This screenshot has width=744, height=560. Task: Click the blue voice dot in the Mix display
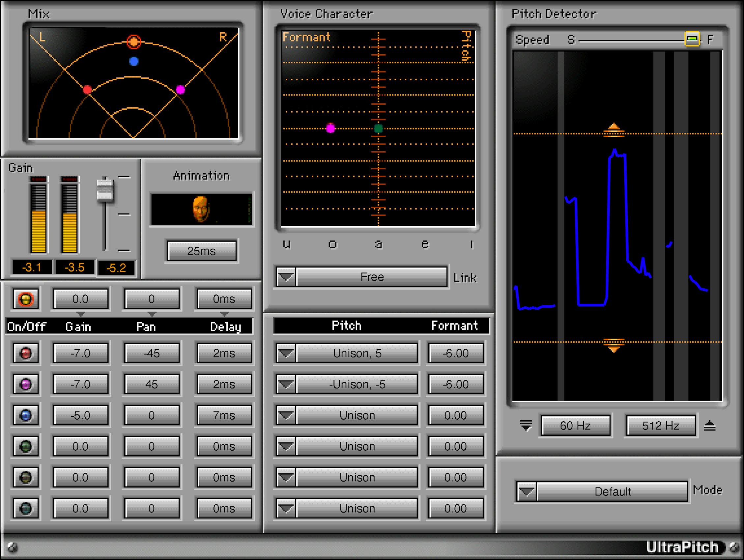pyautogui.click(x=133, y=61)
